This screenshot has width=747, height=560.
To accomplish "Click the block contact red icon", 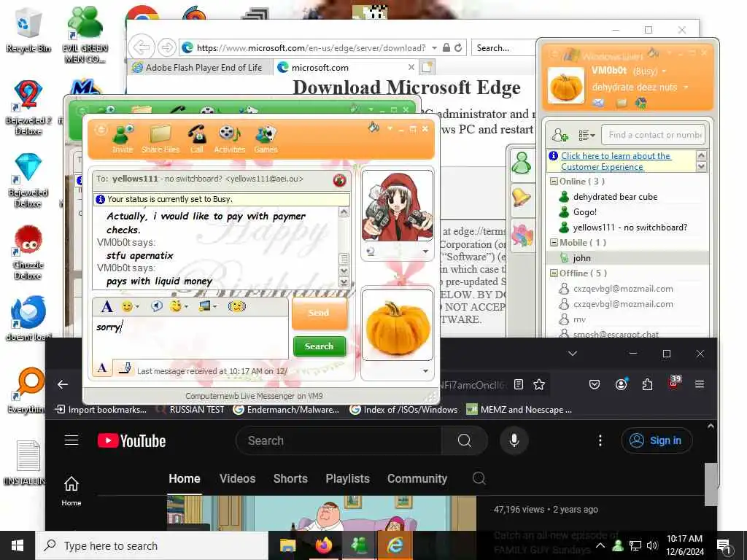I will [340, 181].
